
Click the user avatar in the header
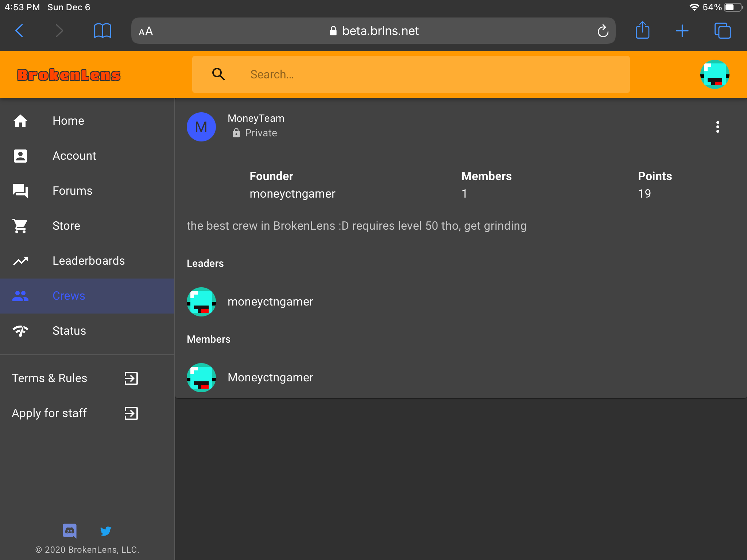[715, 74]
